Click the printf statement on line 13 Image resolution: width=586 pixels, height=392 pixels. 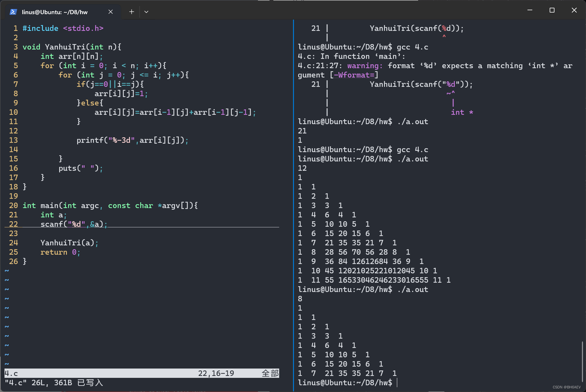(x=132, y=140)
